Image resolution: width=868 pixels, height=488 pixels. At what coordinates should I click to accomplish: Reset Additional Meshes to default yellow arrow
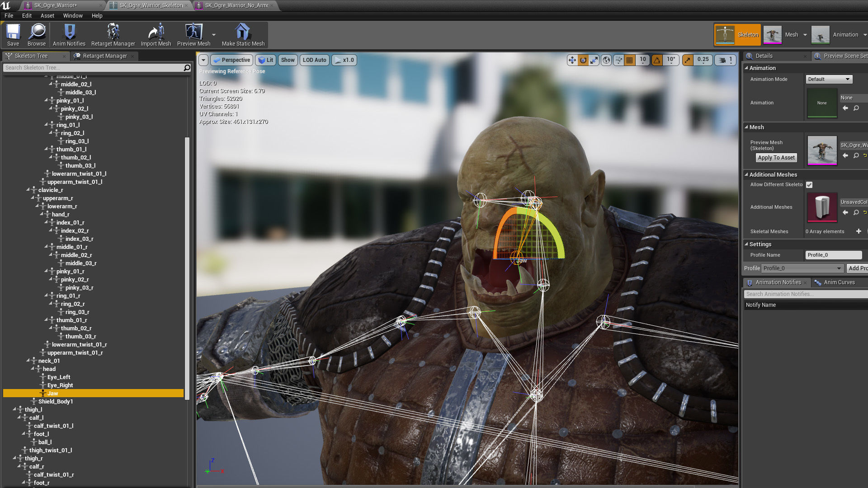(865, 212)
